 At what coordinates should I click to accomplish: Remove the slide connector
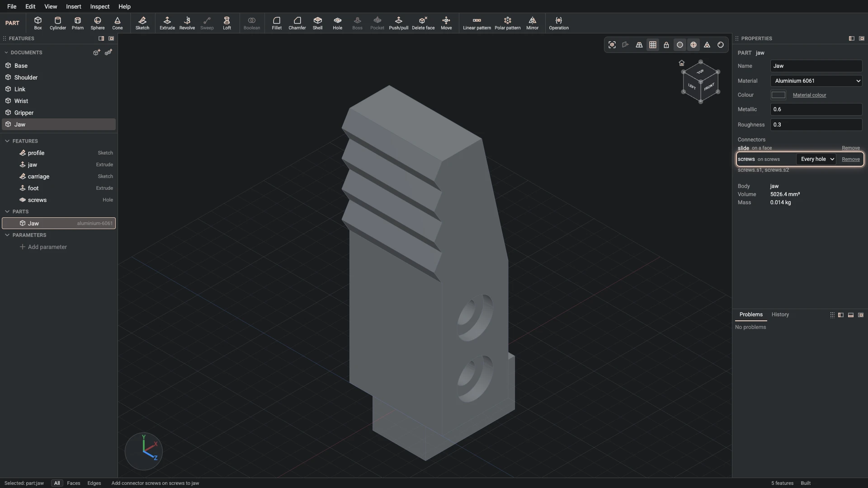click(851, 148)
